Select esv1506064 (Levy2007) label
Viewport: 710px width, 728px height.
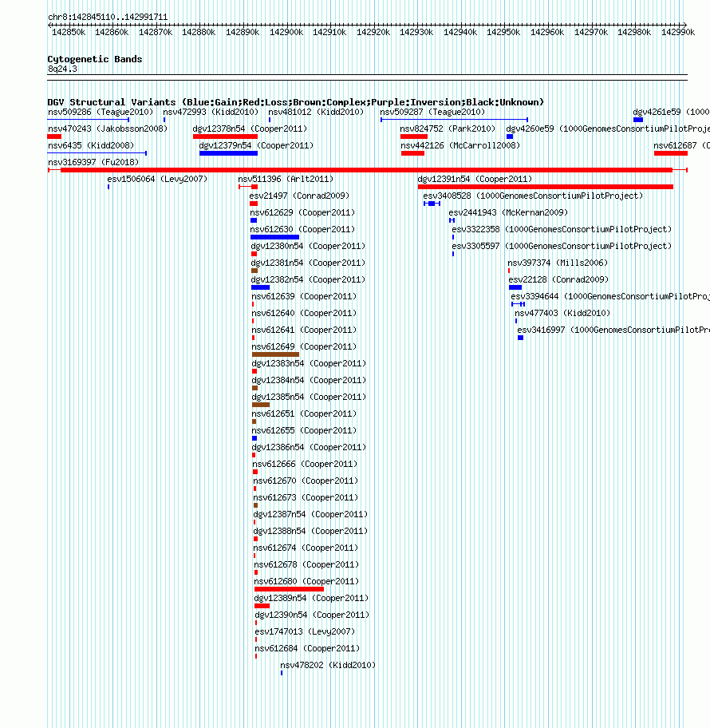pyautogui.click(x=157, y=179)
